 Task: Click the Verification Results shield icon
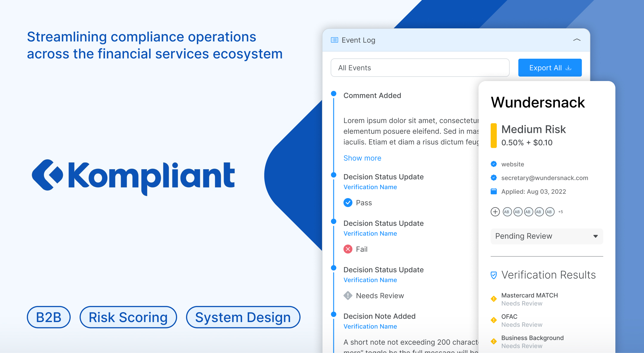click(494, 275)
